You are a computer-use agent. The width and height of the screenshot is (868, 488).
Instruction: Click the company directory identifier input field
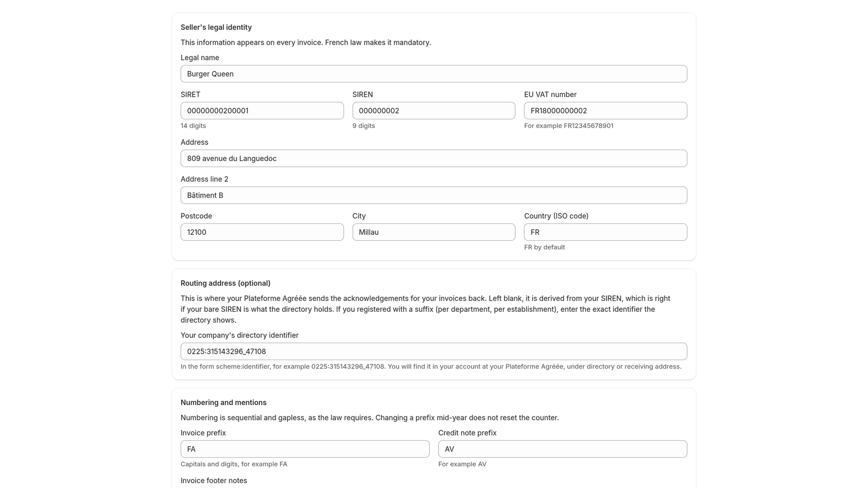(x=433, y=351)
